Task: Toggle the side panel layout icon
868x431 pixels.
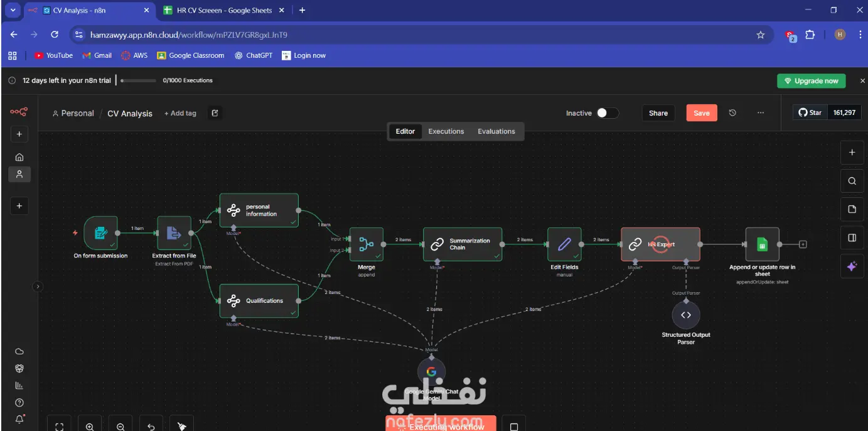Action: tap(852, 237)
